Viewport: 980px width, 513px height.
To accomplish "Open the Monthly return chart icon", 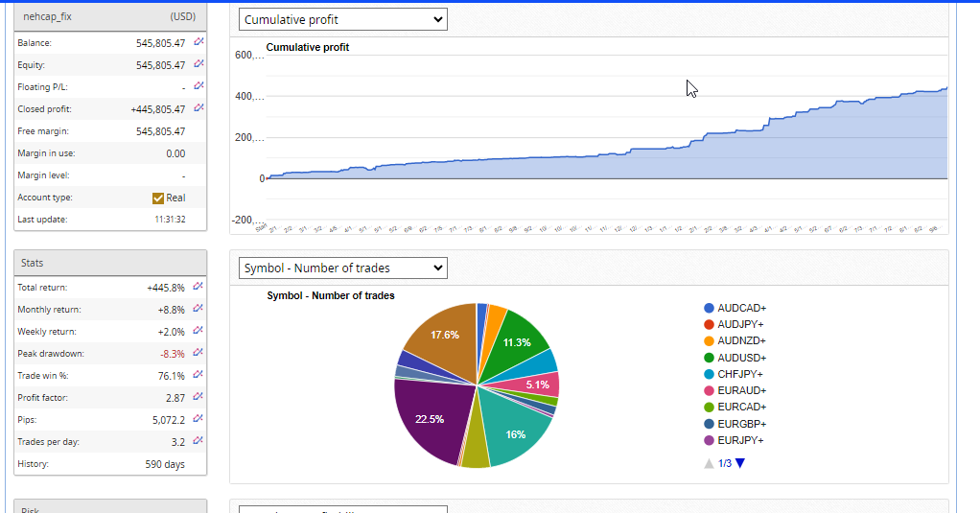I will coord(198,309).
